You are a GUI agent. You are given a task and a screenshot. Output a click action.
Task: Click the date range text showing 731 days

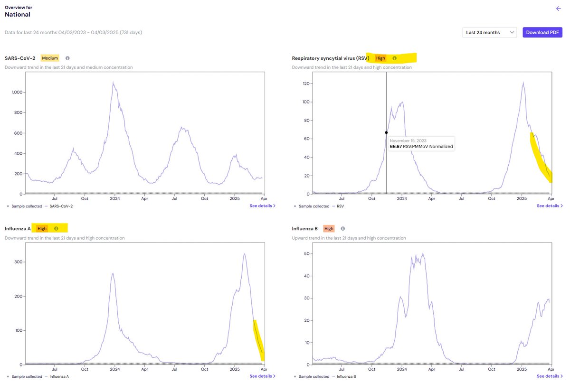[x=73, y=32]
